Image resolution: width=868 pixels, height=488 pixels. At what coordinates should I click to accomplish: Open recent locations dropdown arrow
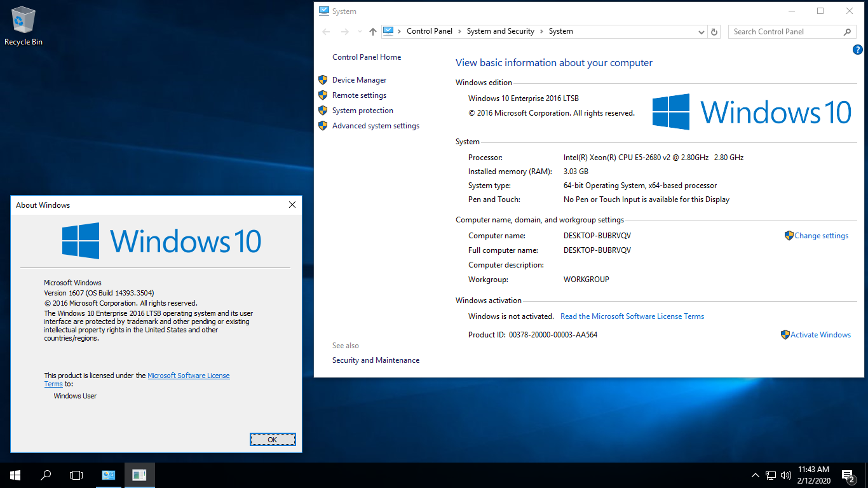point(359,32)
